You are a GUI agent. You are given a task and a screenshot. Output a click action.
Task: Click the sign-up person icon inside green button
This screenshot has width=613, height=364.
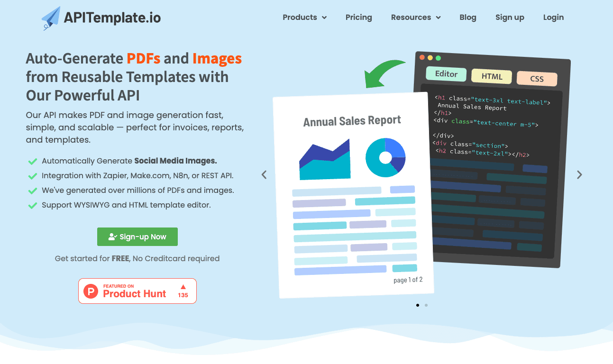pyautogui.click(x=112, y=237)
